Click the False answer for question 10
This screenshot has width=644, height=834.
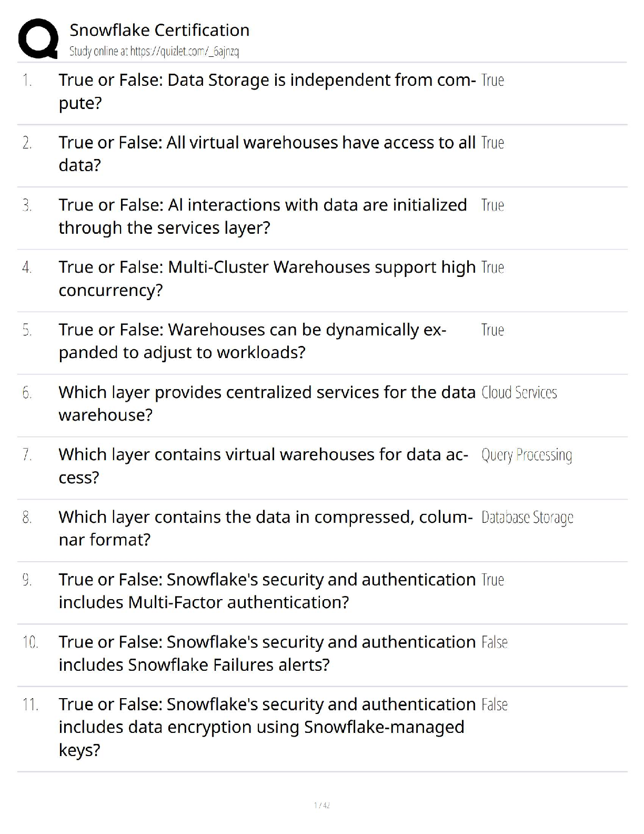(494, 642)
